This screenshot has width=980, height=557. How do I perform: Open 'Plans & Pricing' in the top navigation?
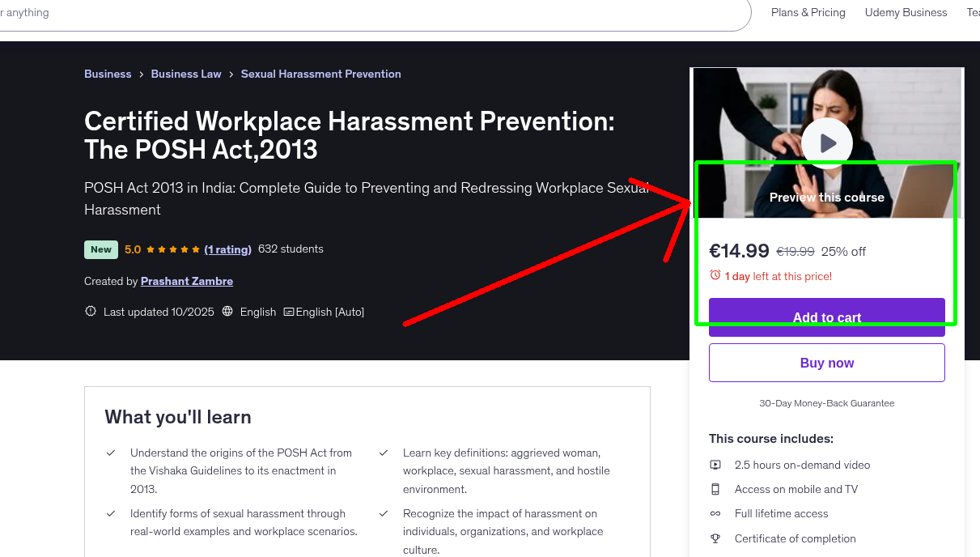click(808, 12)
